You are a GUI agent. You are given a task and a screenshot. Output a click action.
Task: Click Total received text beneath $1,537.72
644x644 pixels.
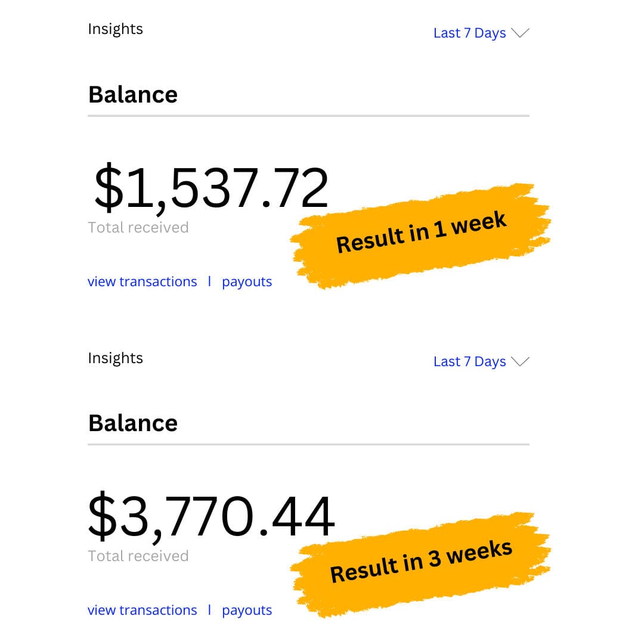(x=138, y=228)
